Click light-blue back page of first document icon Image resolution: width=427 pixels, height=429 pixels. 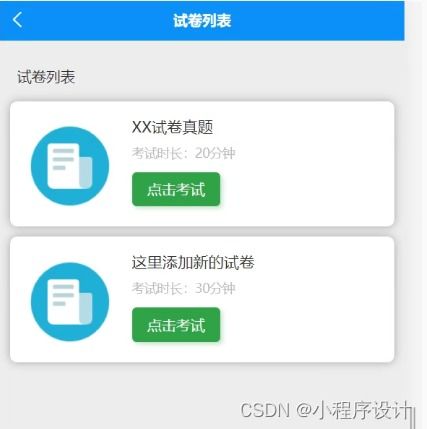point(86,172)
